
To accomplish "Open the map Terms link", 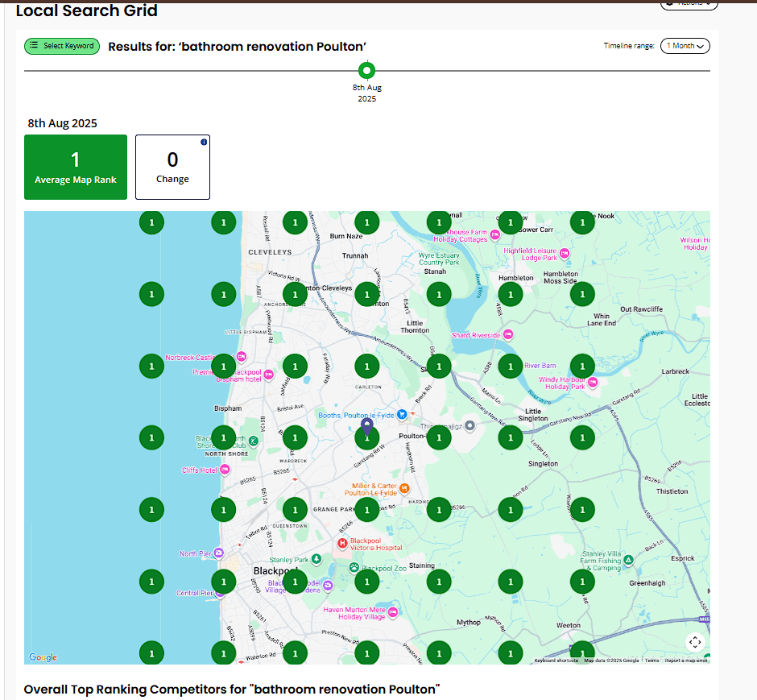I will (652, 661).
